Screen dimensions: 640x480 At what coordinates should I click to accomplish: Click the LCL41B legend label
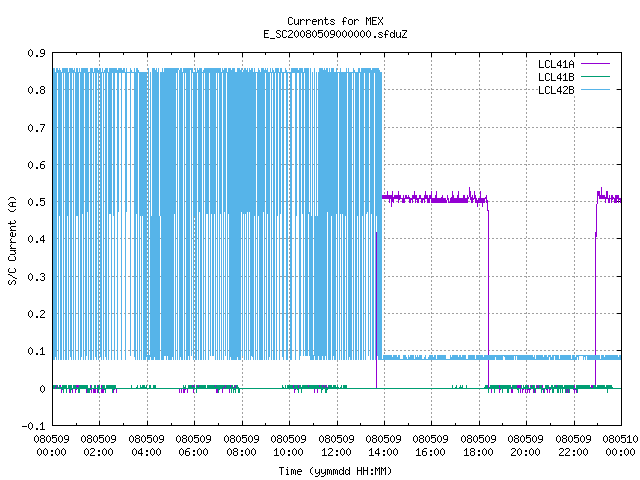(556, 77)
